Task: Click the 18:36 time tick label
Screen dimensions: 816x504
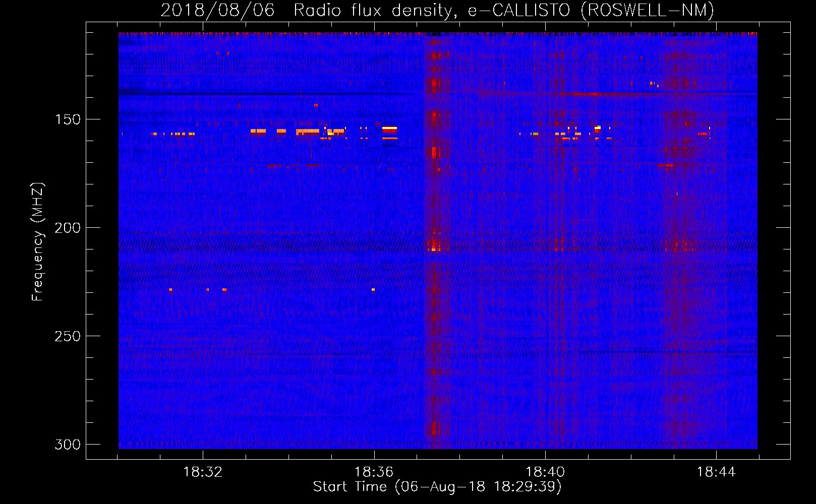Action: [x=374, y=472]
